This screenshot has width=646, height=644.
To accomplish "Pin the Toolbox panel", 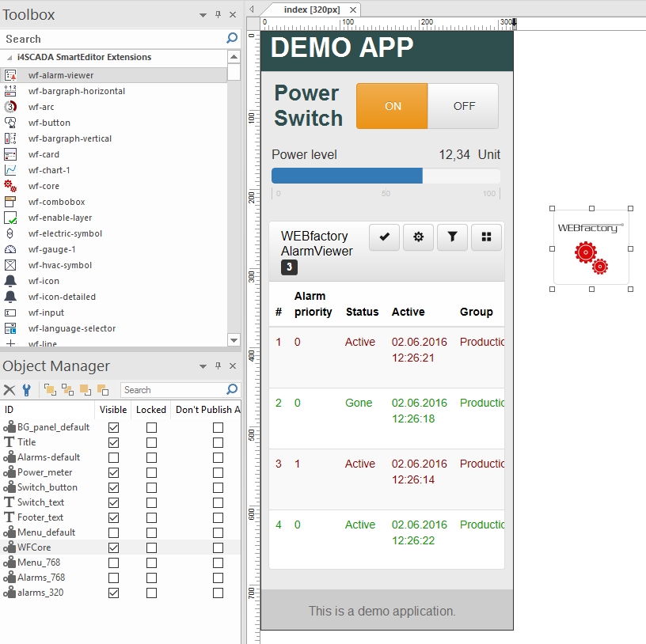I will [218, 14].
